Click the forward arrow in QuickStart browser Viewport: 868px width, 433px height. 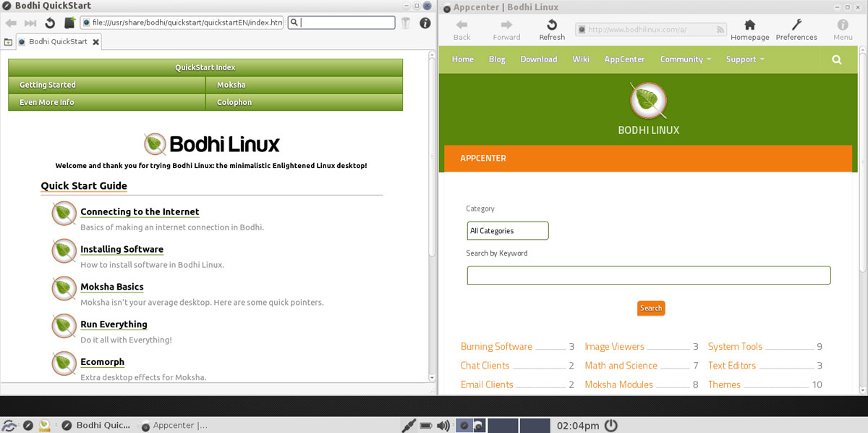tap(30, 23)
